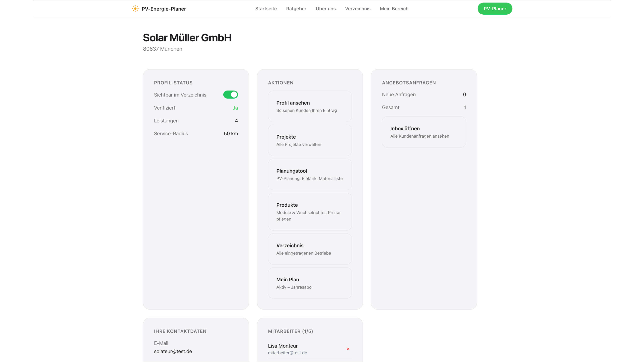Select Verzeichnis in top navigation
Image resolution: width=644 pixels, height=362 pixels.
pyautogui.click(x=358, y=9)
